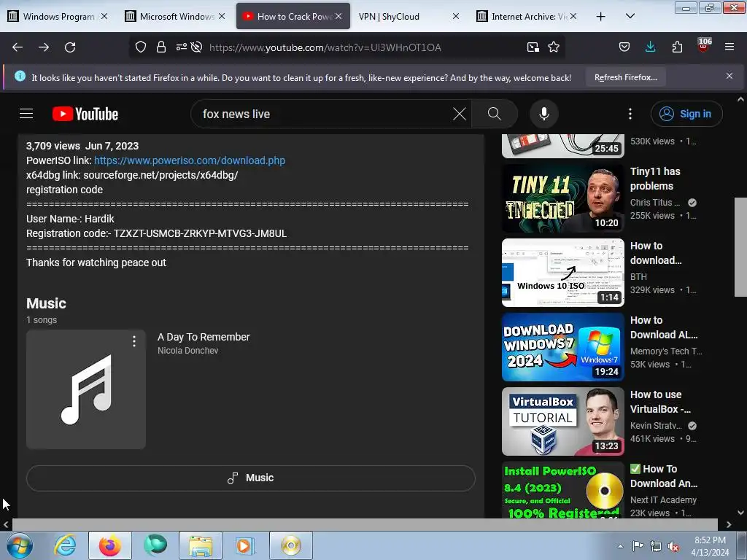Go to YouTube home via logo

pos(85,114)
